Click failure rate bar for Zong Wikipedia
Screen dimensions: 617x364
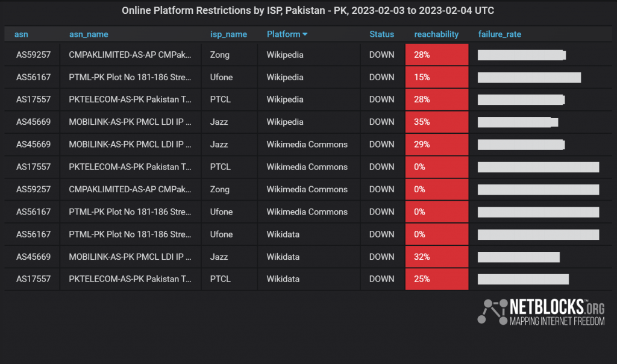point(522,55)
